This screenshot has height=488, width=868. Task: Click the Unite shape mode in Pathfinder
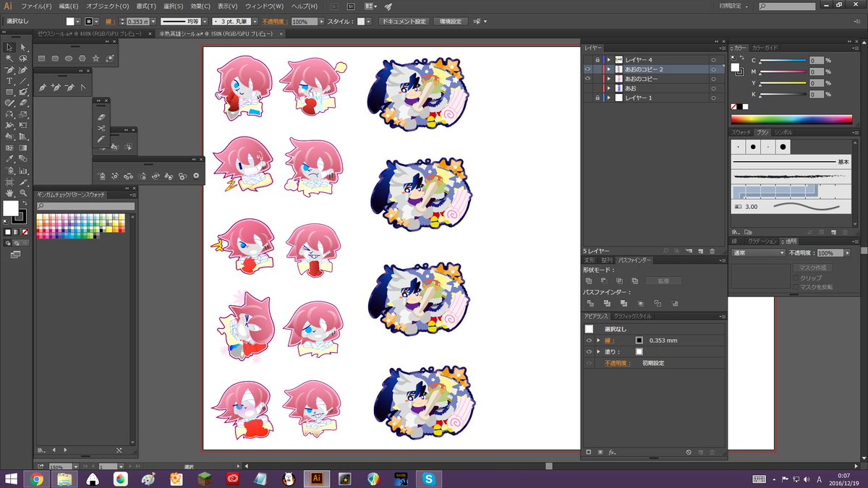coord(589,281)
